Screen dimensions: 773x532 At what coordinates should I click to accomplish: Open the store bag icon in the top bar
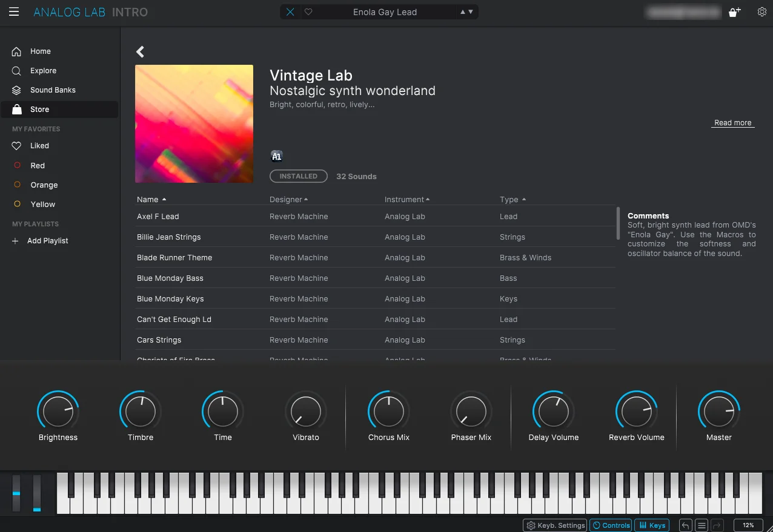(x=735, y=12)
